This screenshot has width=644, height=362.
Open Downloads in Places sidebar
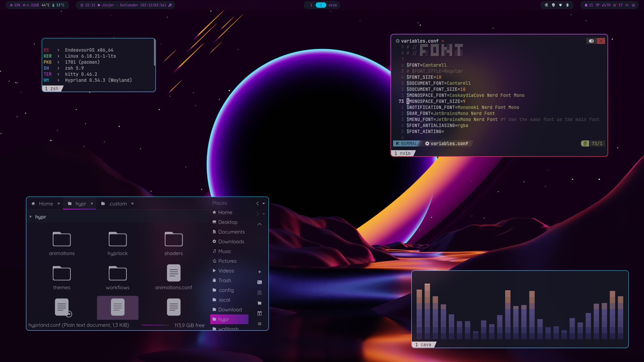231,242
